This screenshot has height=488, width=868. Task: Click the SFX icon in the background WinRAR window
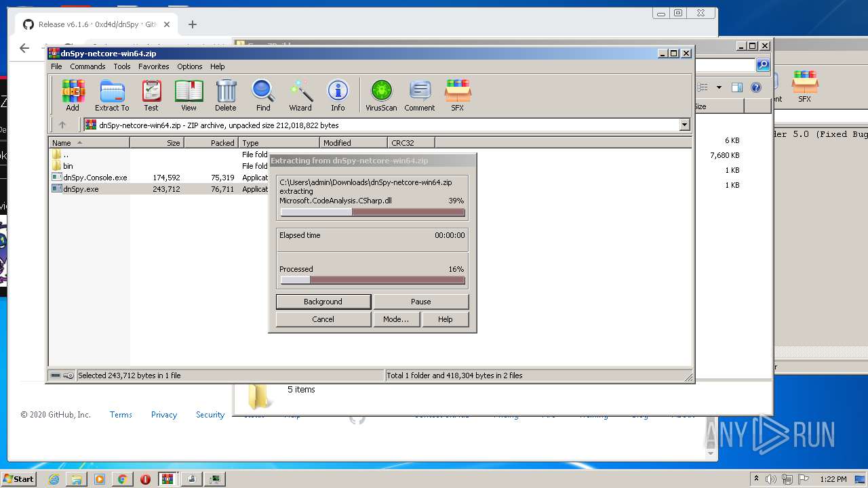click(x=805, y=87)
